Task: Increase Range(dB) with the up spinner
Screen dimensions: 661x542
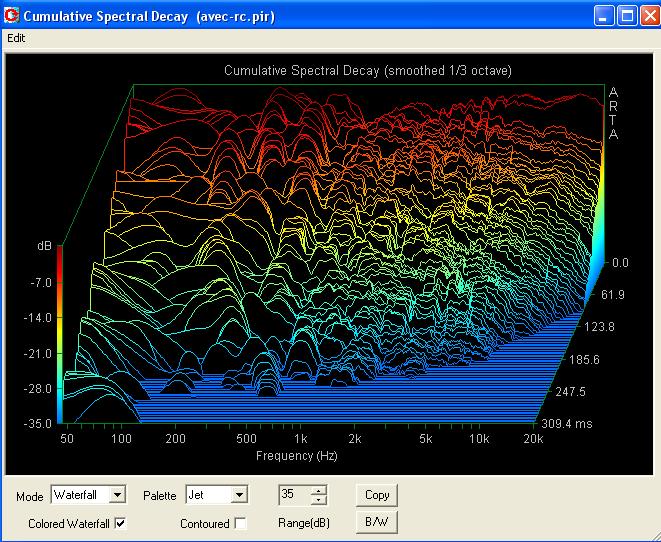Action: (x=319, y=490)
